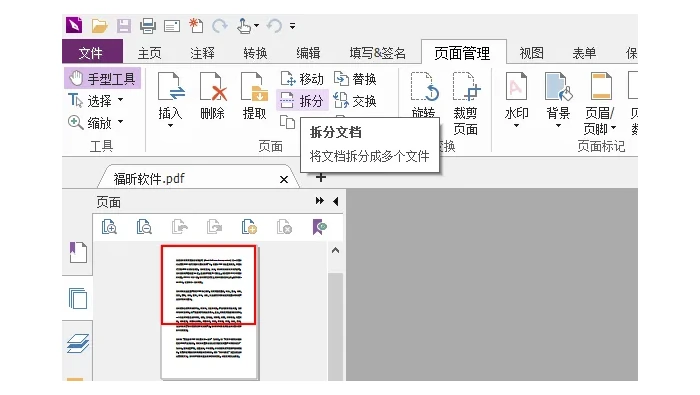Screen dimensions: 700x395
Task: Save the document using the floppy icon
Action: (124, 26)
